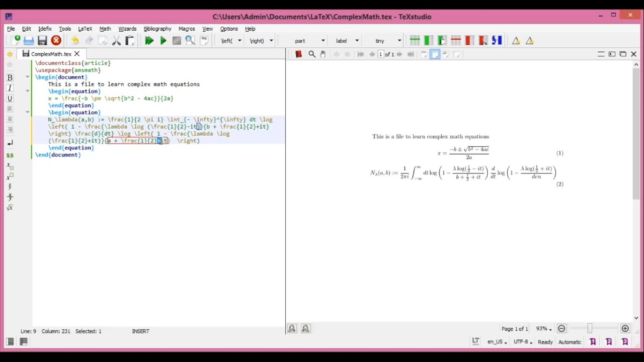The height and width of the screenshot is (362, 644).
Task: Change the UTF-8 encoding dropdown
Action: [x=523, y=342]
